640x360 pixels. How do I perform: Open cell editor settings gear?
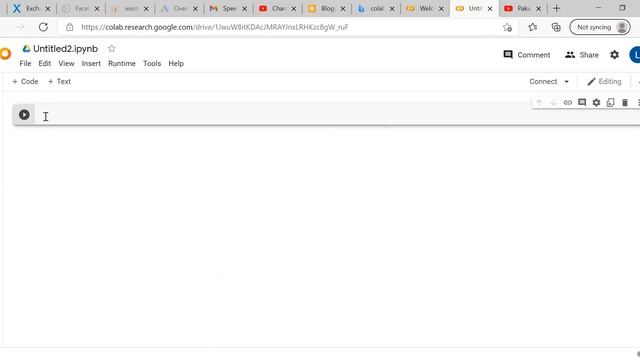click(x=596, y=102)
